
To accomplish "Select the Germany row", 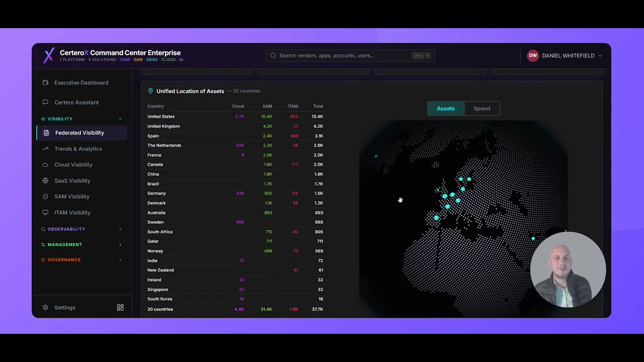I will click(x=235, y=193).
